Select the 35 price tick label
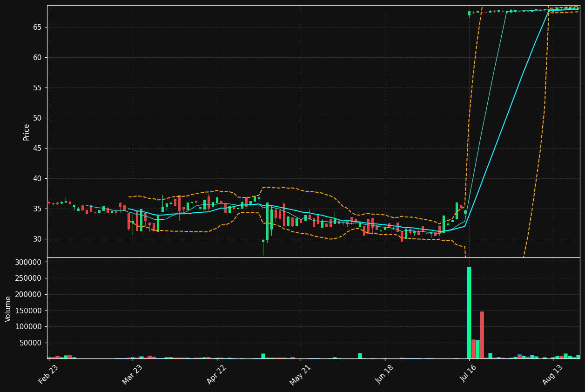585x392 pixels. [37, 209]
